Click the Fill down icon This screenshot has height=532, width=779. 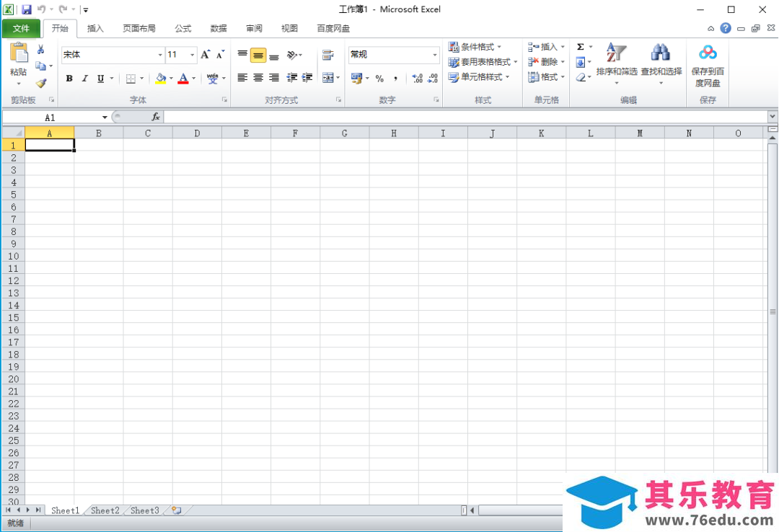pyautogui.click(x=580, y=62)
